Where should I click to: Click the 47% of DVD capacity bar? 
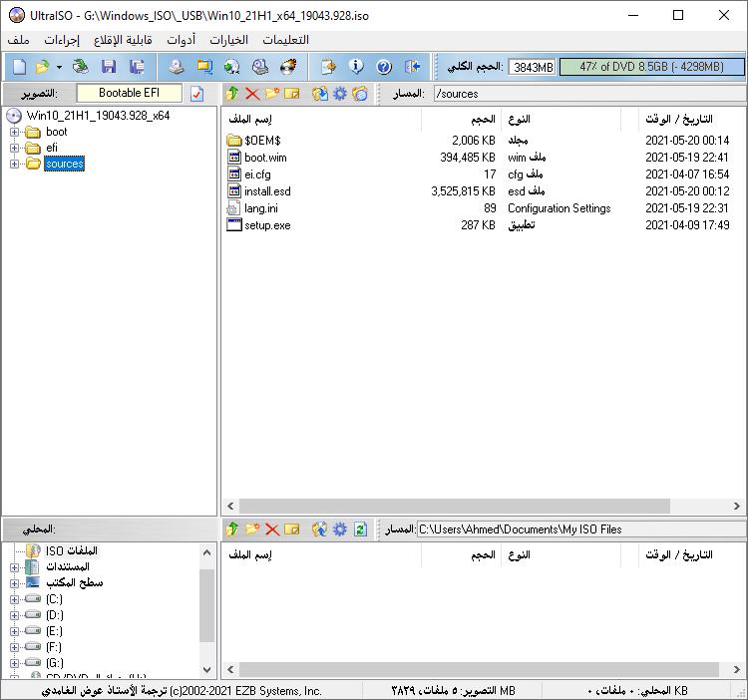click(x=651, y=67)
